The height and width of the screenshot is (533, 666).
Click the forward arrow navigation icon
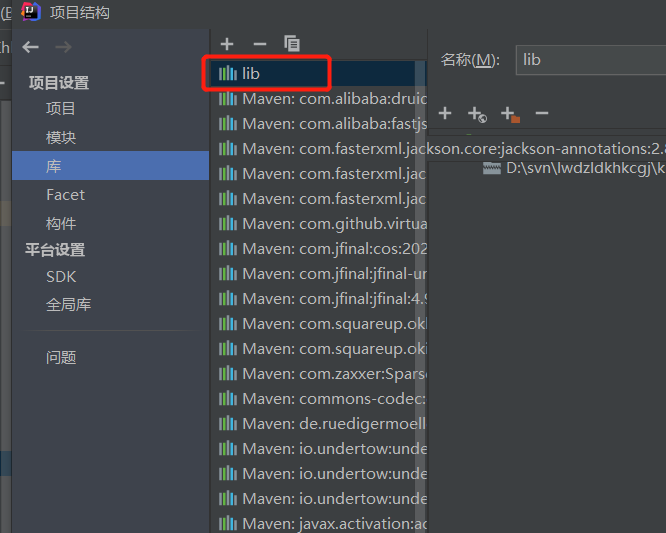[x=63, y=47]
